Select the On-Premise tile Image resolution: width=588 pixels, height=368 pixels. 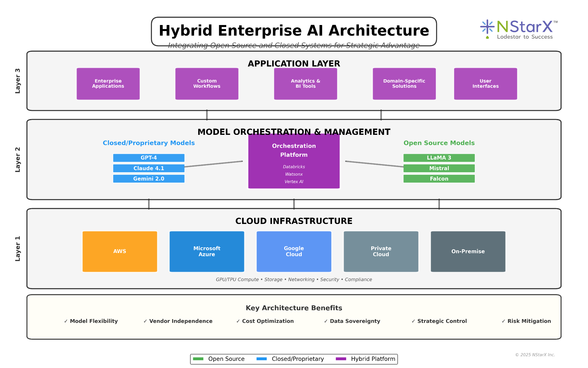468,251
